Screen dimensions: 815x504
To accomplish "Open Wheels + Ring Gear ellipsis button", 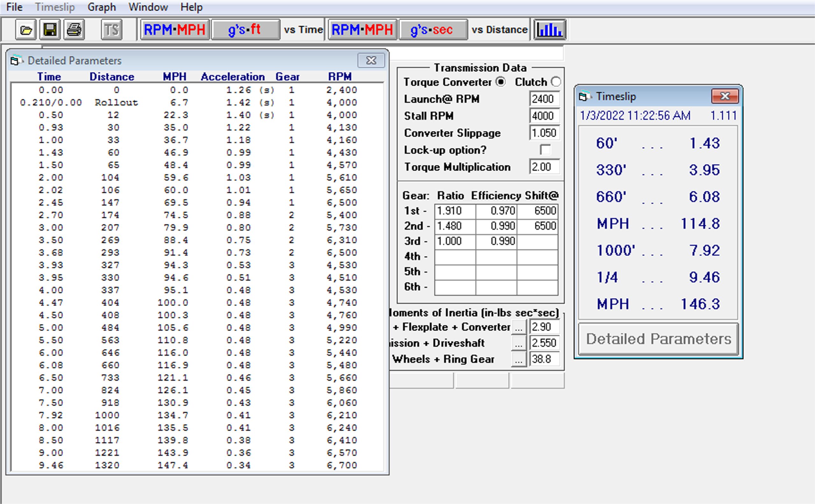I will 518,359.
